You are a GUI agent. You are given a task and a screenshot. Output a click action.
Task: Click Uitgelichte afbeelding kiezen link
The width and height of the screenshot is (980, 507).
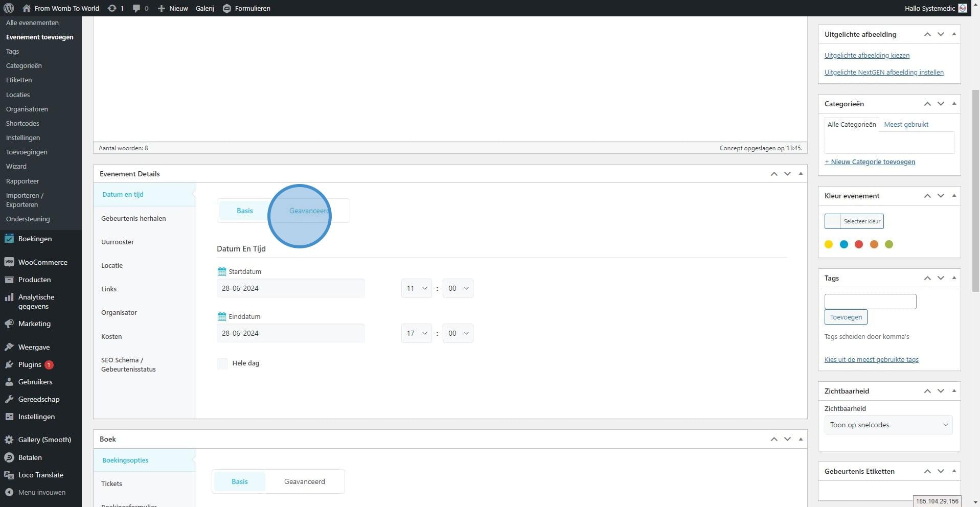click(867, 55)
